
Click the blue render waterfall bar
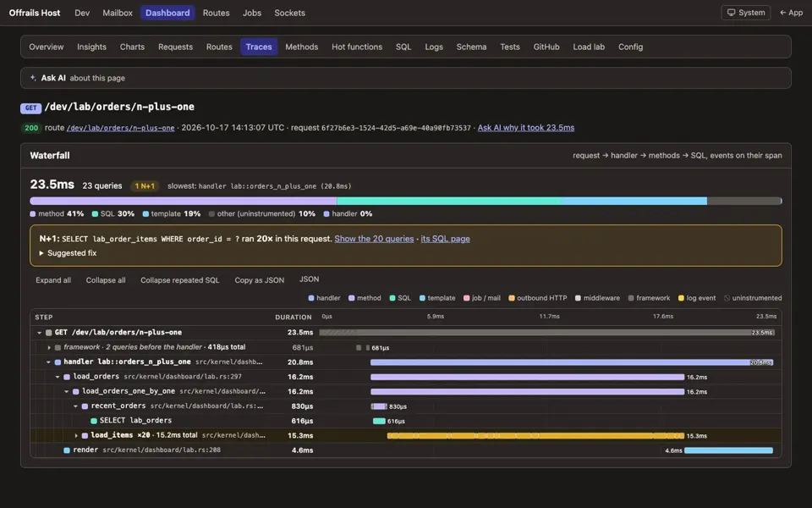tap(728, 450)
